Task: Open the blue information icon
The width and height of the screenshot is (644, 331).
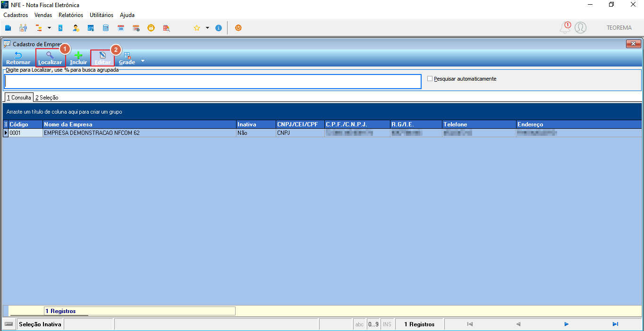Action: [x=219, y=28]
